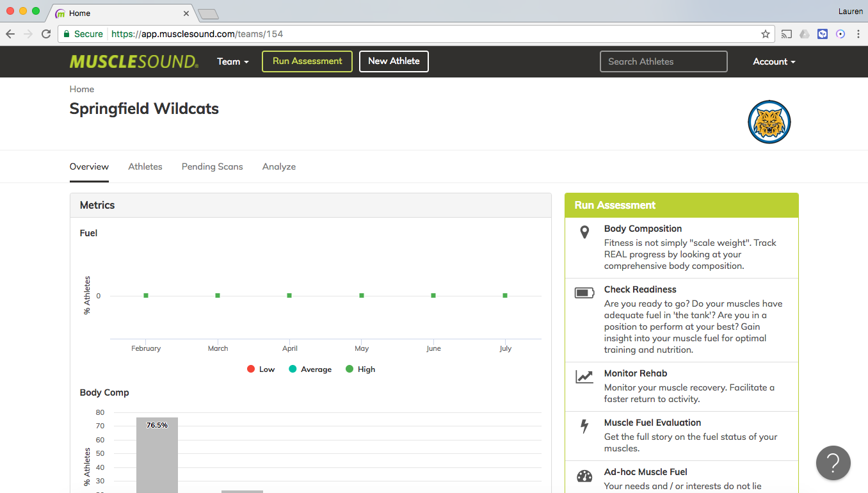Image resolution: width=868 pixels, height=493 pixels.
Task: Click the Run Assessment button in navbar
Action: (307, 61)
